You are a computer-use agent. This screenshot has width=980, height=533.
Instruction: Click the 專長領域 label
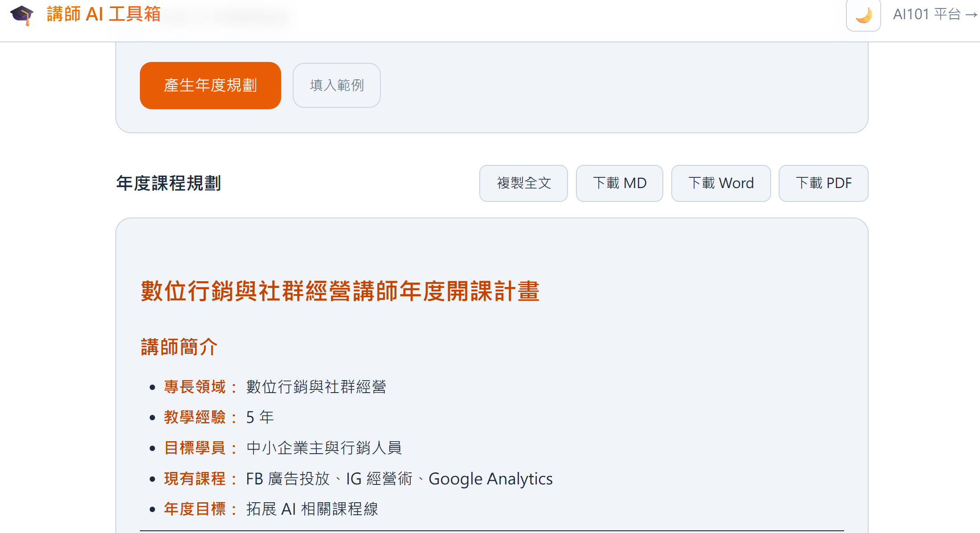(195, 387)
